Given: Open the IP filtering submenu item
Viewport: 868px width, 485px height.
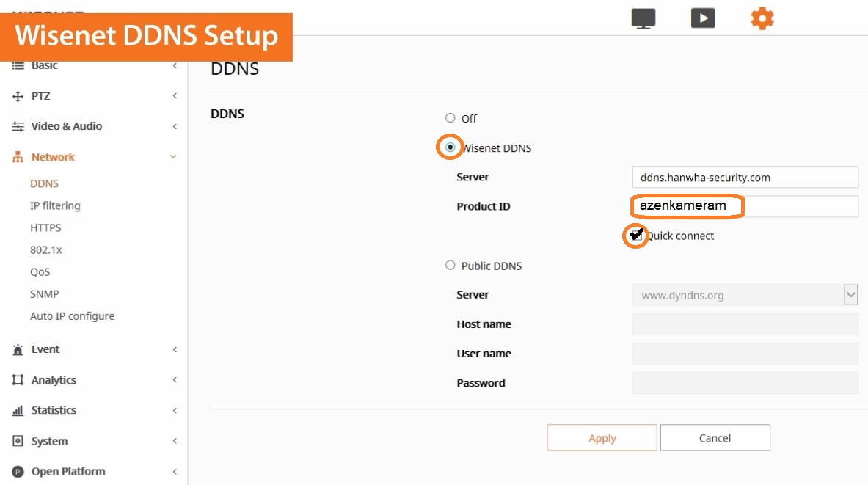Looking at the screenshot, I should [x=55, y=205].
